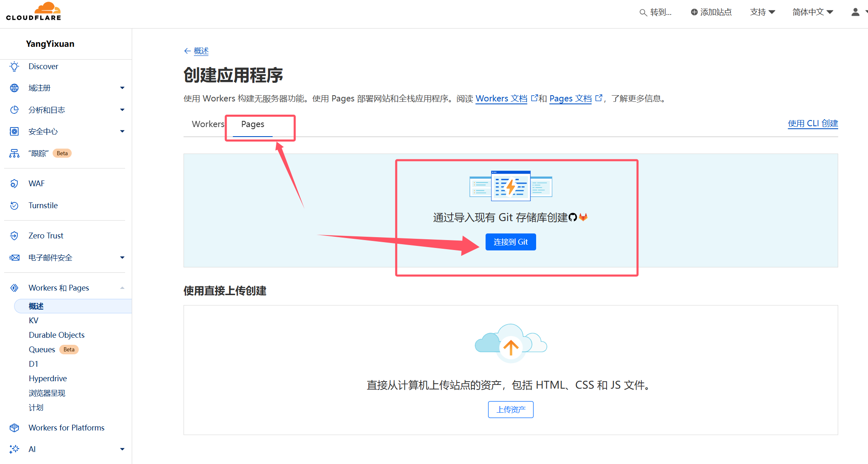The width and height of the screenshot is (868, 464).
Task: Click the external link icon after Workers 文档
Action: [x=534, y=98]
